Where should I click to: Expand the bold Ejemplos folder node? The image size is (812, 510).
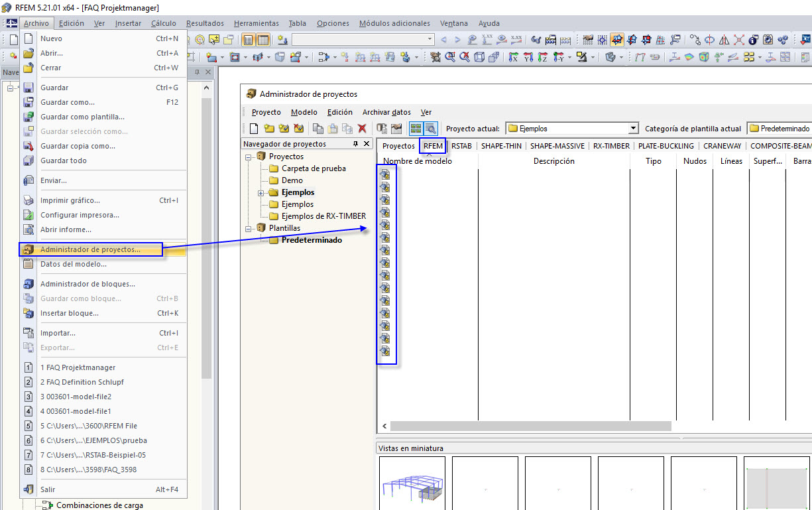[261, 192]
